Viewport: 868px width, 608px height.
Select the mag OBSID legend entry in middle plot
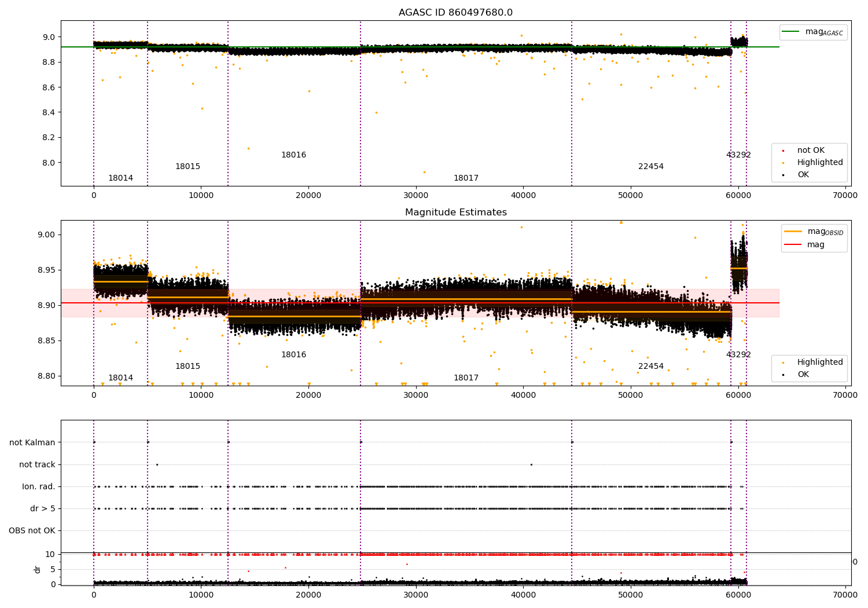pyautogui.click(x=814, y=232)
